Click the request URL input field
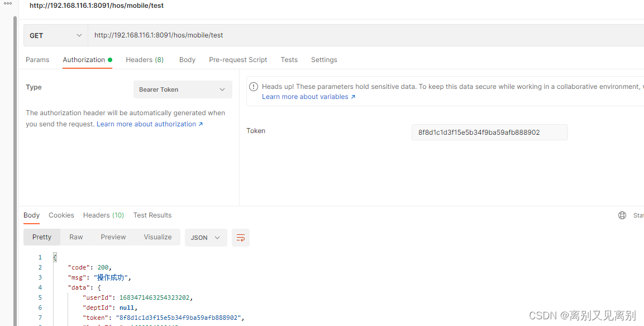 click(x=365, y=35)
